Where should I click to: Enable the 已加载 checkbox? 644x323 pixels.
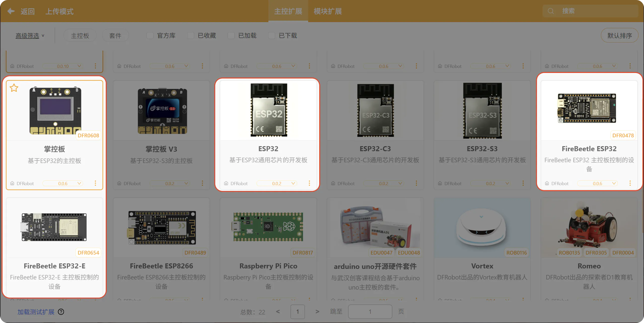(231, 35)
